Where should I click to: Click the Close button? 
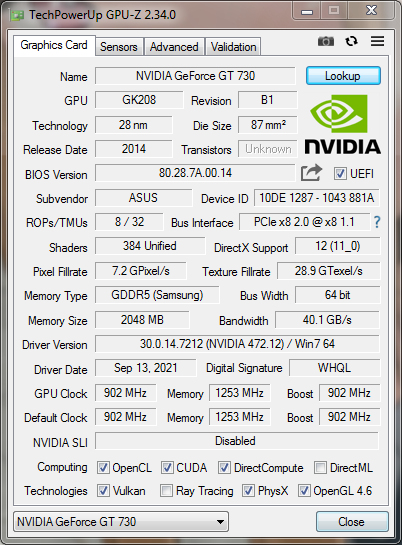(352, 522)
